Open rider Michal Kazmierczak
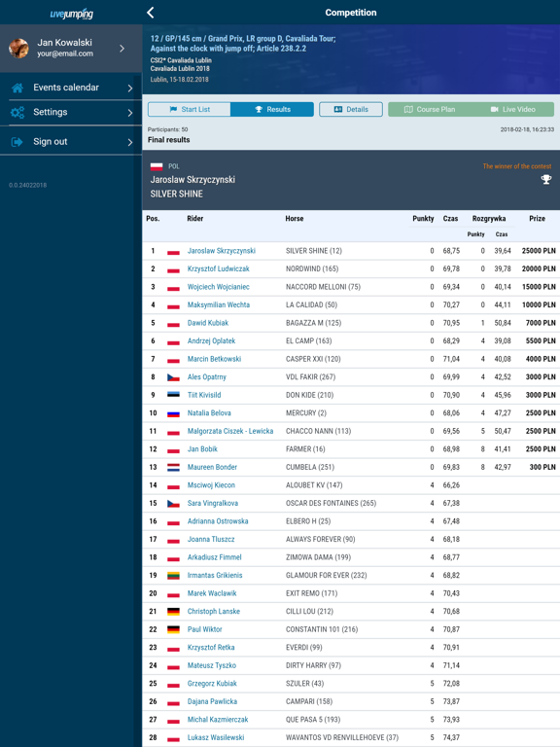 click(218, 720)
